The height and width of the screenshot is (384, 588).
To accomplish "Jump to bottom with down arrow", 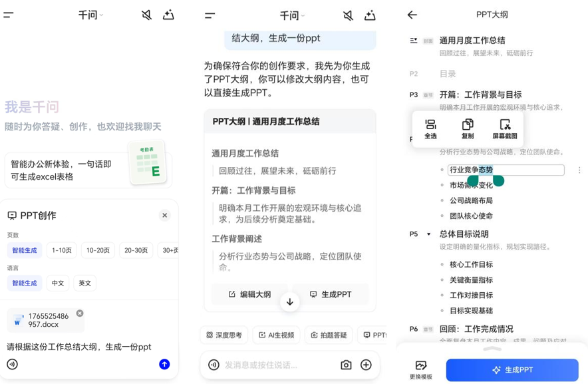I will 290,301.
